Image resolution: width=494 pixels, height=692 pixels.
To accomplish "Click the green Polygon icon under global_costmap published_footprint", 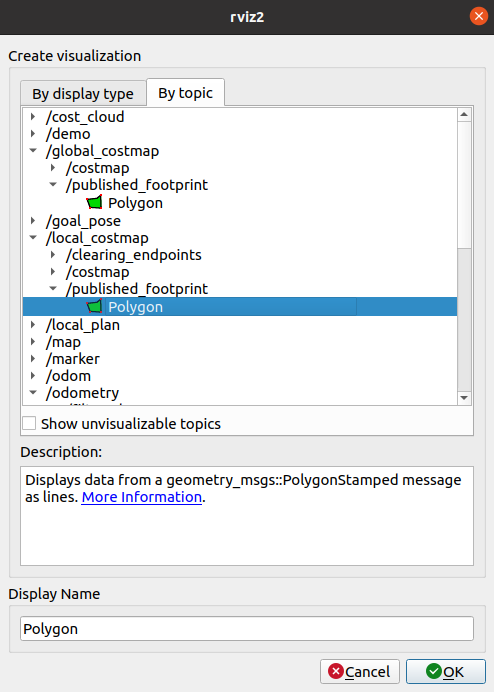I will (x=94, y=203).
